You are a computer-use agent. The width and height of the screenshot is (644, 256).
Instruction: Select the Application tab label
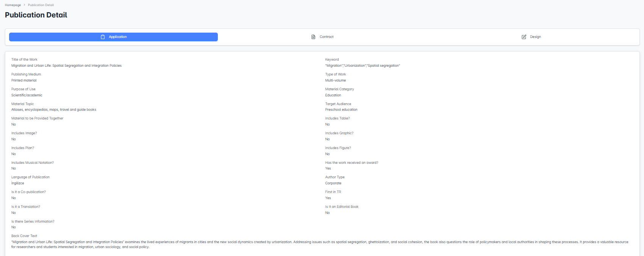point(118,37)
